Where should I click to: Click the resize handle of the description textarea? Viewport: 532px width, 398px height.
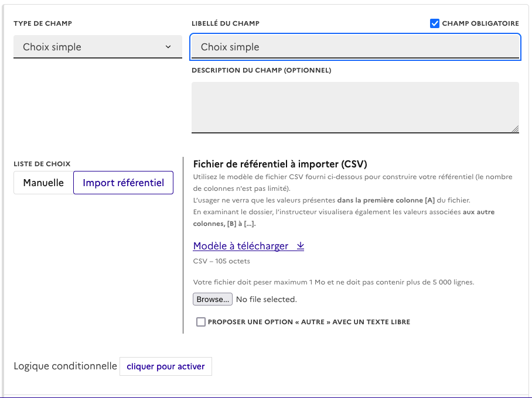pos(515,129)
